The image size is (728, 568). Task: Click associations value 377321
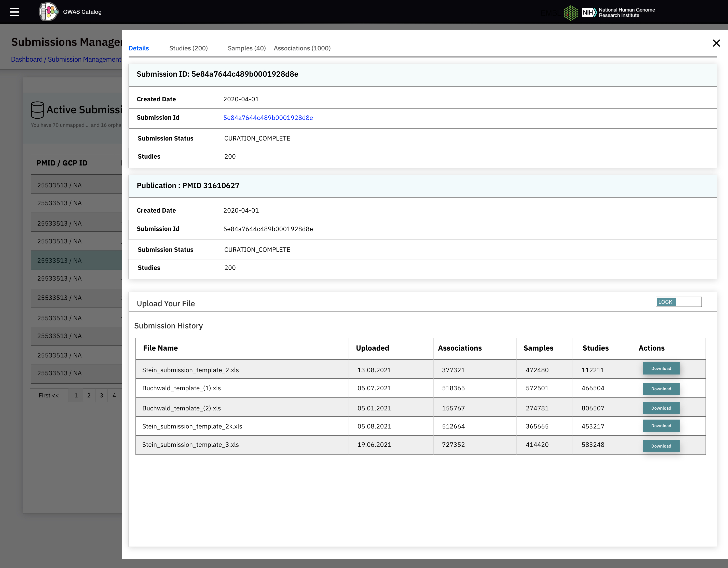453,370
